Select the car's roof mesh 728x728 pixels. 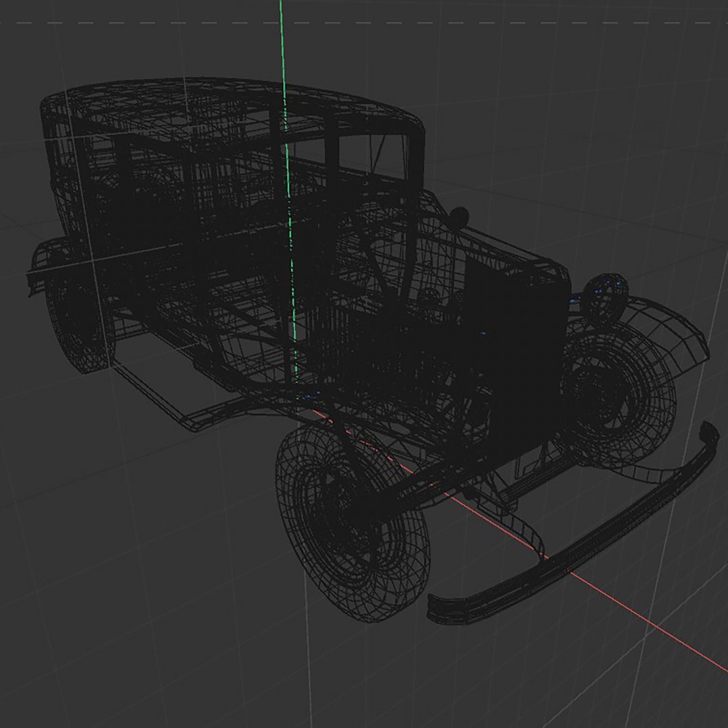(x=232, y=109)
